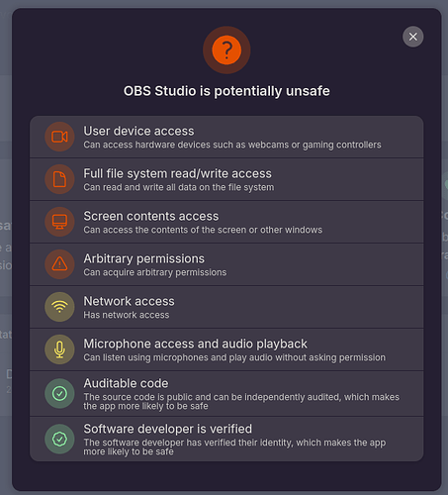Click the warning triangle icon for arbitrary permissions
The height and width of the screenshot is (495, 448).
[59, 264]
